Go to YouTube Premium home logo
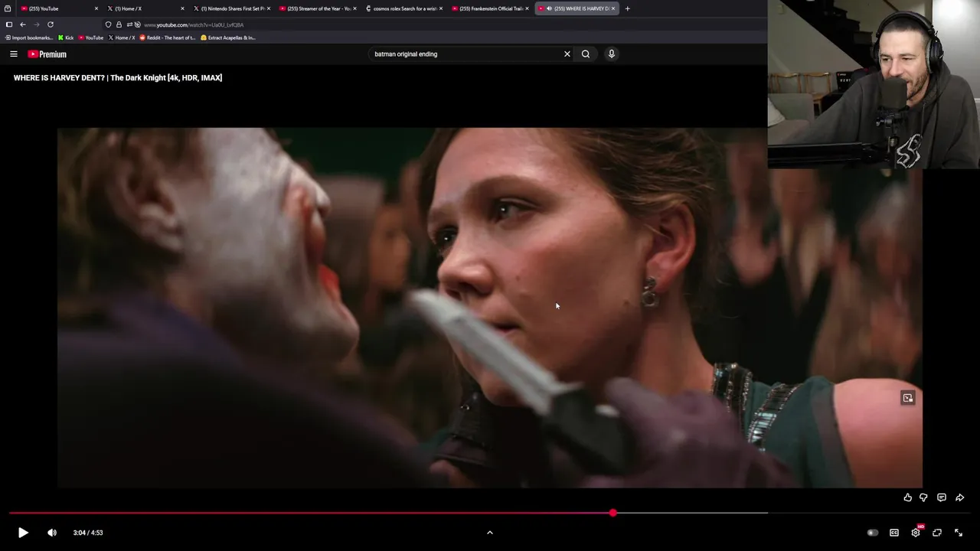980x551 pixels. click(47, 54)
